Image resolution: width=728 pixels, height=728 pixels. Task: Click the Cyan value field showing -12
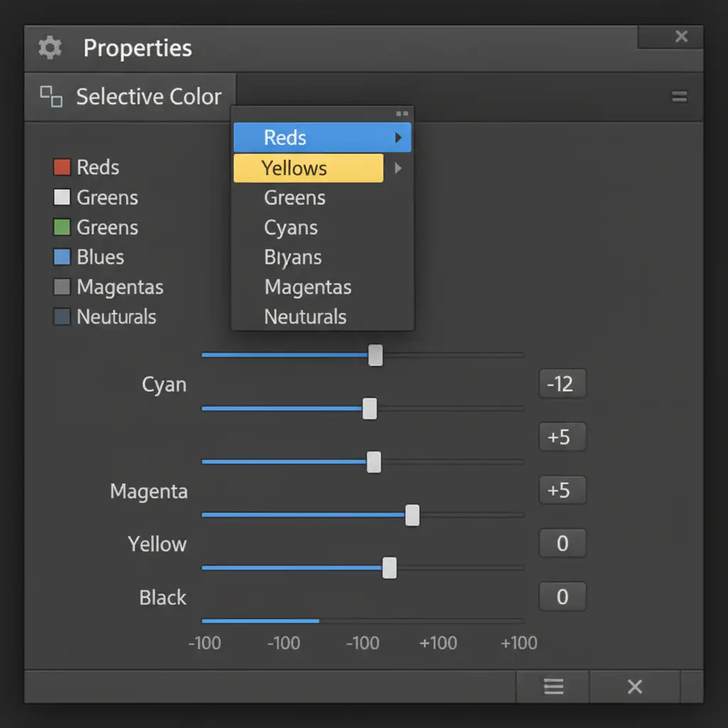point(562,384)
